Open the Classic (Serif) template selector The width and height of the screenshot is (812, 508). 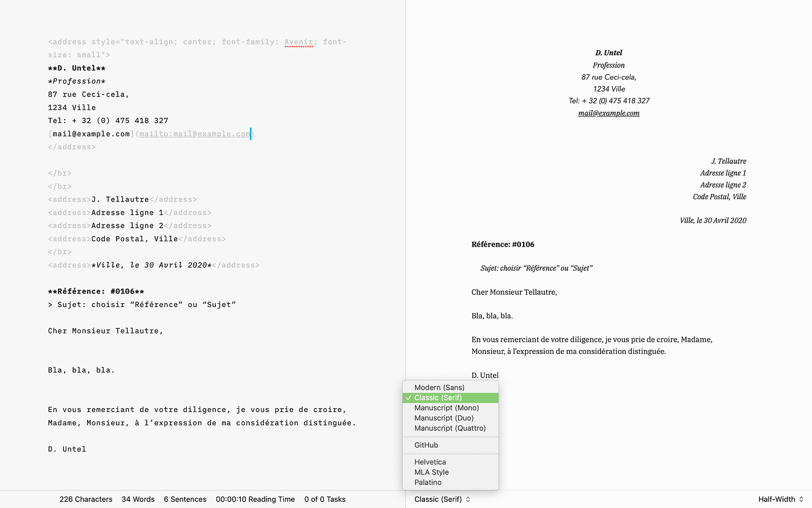(442, 499)
